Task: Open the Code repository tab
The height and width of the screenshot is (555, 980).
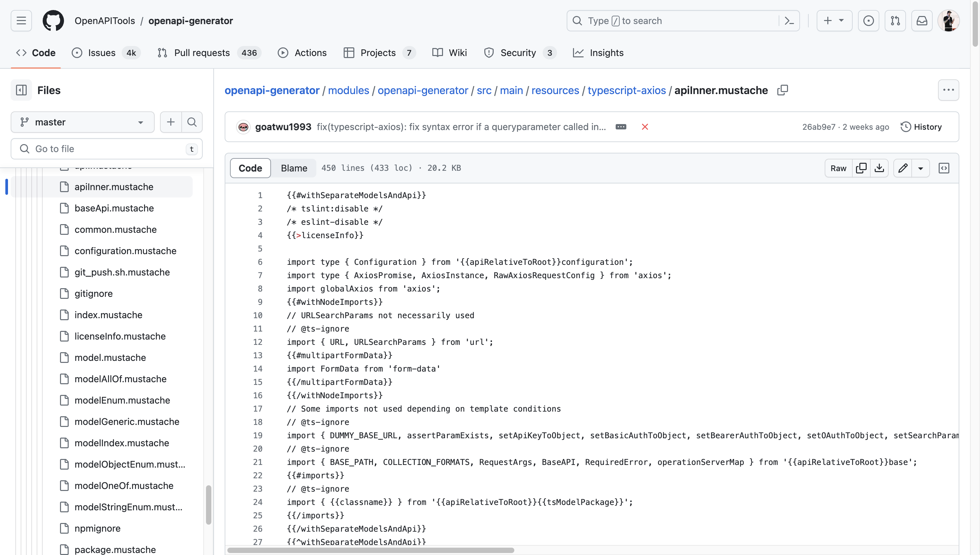Action: coord(36,53)
